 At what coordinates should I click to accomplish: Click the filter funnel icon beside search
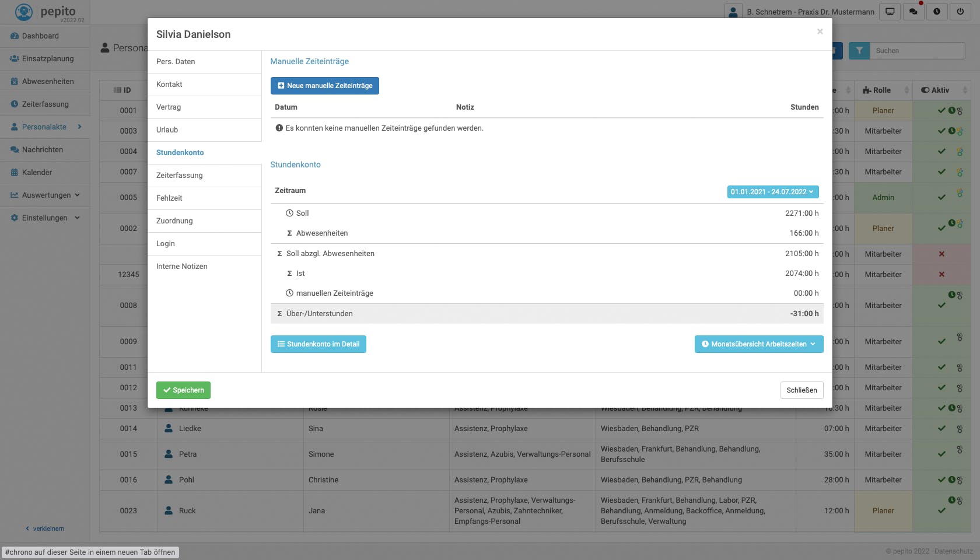pyautogui.click(x=859, y=51)
